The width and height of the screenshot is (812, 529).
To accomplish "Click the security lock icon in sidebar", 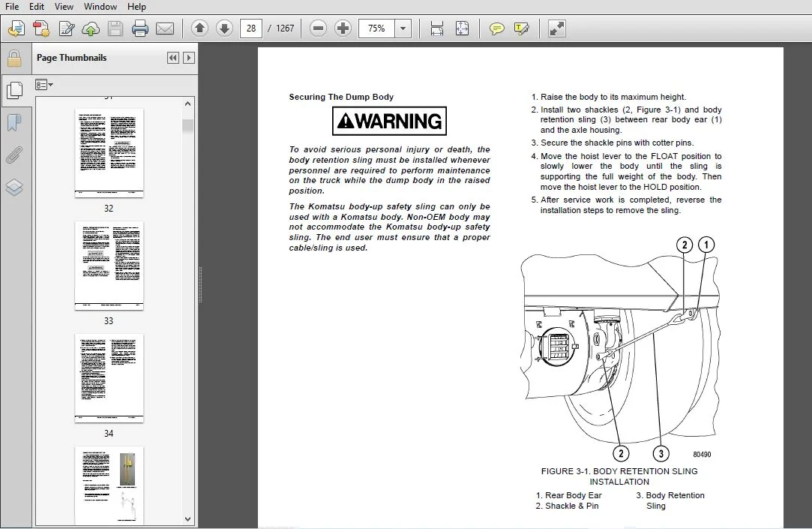I will tap(14, 59).
